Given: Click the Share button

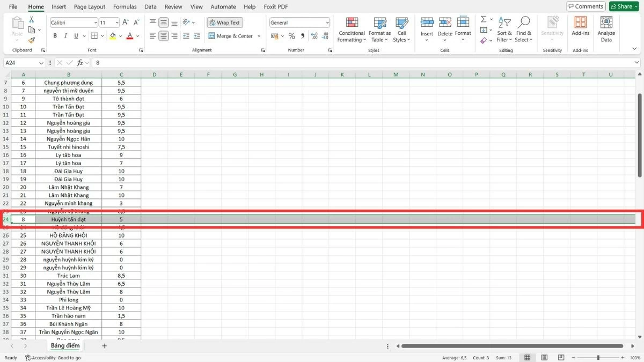Looking at the screenshot, I should [x=623, y=6].
